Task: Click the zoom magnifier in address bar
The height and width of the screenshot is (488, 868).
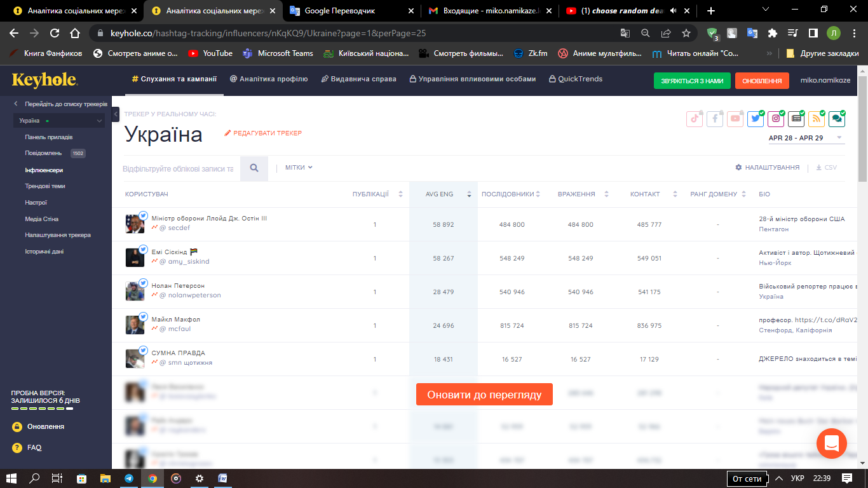Action: [x=646, y=33]
